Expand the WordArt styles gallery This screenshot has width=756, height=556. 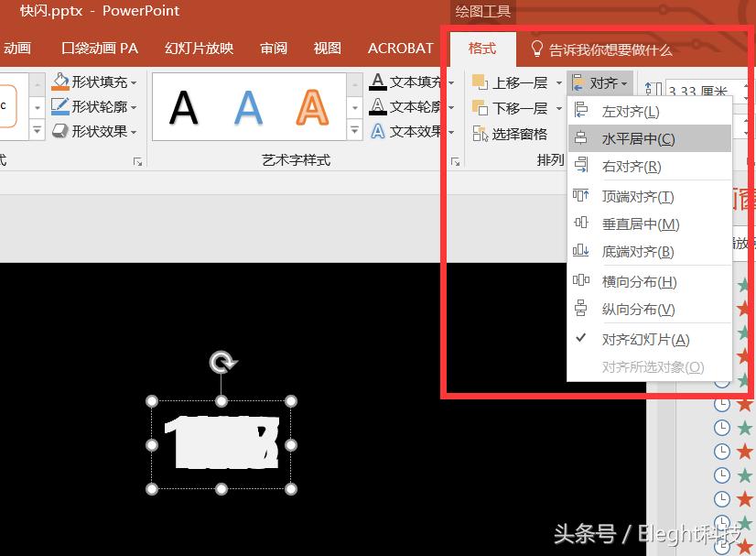coord(354,131)
